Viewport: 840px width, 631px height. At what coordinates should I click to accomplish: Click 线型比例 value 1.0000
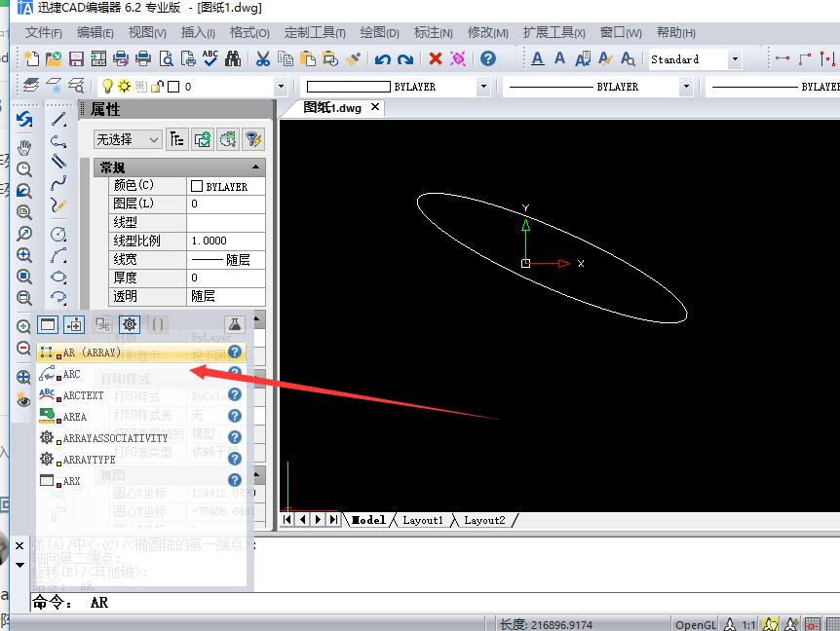tap(226, 241)
